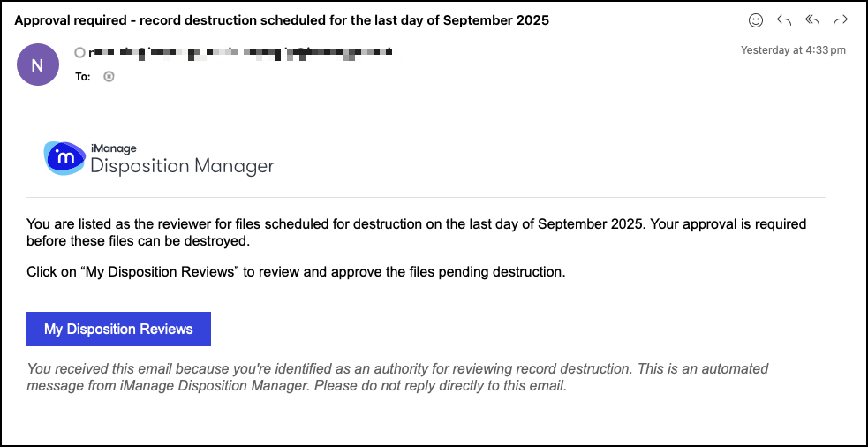Click the email subject line text

282,20
